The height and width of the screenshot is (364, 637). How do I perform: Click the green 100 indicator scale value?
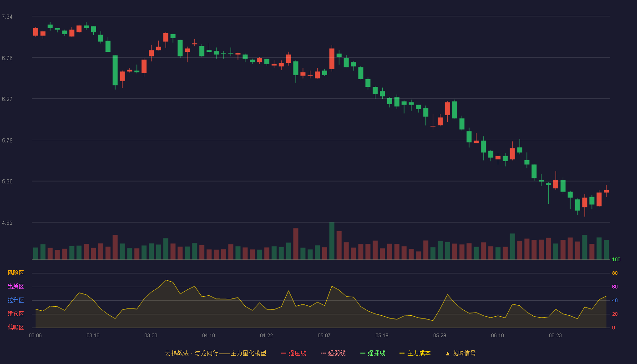[x=616, y=259]
